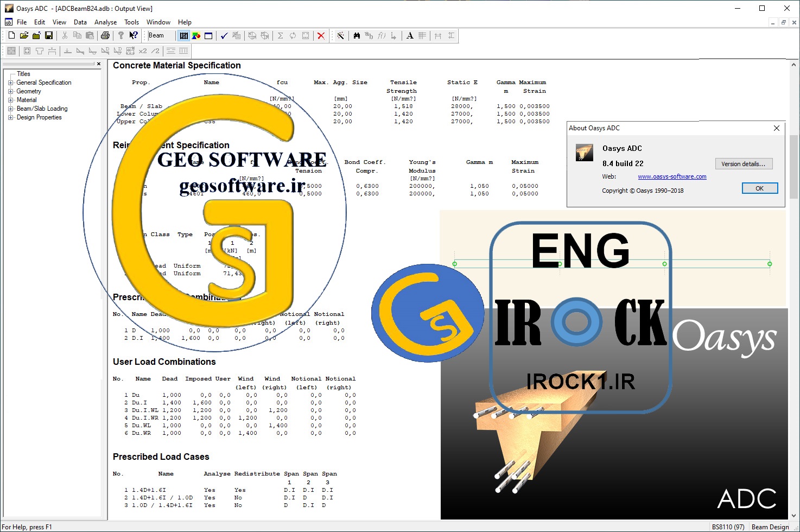Click OK in About Oasys ADC dialog
The height and width of the screenshot is (532, 800).
point(760,188)
